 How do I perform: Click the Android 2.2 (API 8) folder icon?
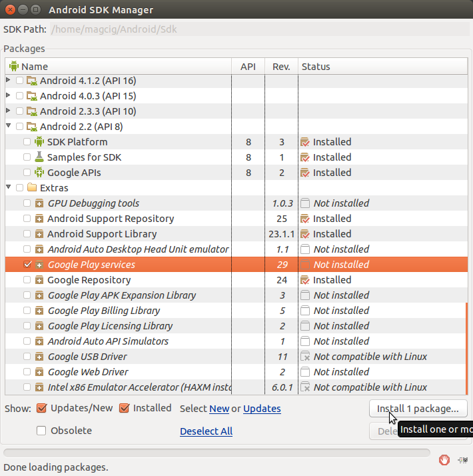(x=32, y=127)
